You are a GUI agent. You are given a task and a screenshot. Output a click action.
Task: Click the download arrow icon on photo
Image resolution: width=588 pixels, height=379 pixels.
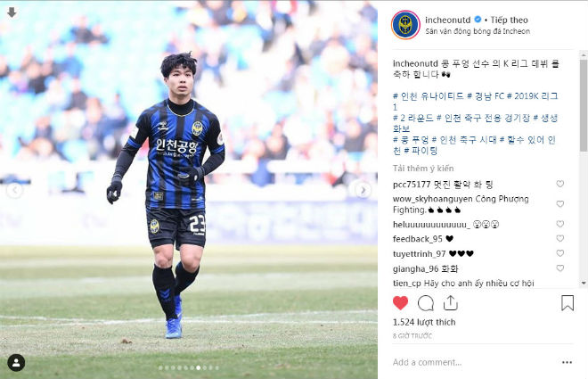click(12, 12)
